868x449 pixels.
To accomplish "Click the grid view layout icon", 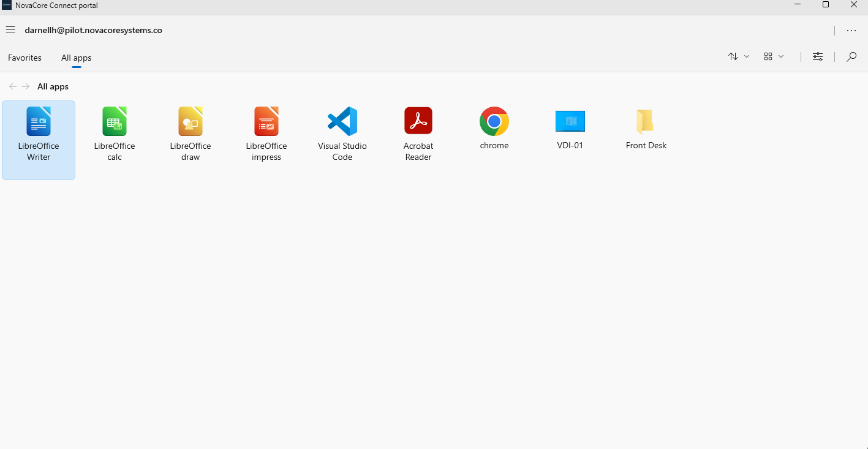I will point(768,56).
